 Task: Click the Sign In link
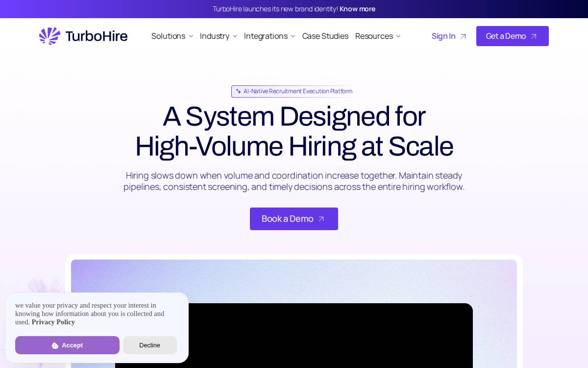pos(449,36)
